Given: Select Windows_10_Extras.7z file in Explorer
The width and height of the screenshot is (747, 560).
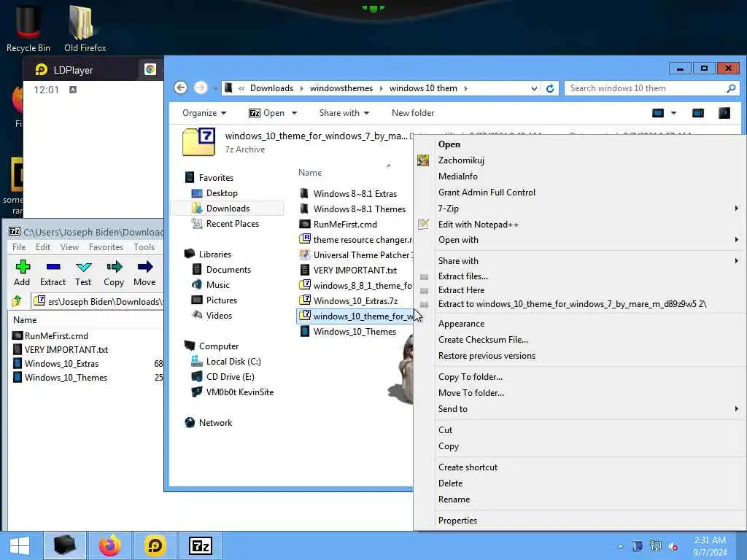Looking at the screenshot, I should 355,301.
